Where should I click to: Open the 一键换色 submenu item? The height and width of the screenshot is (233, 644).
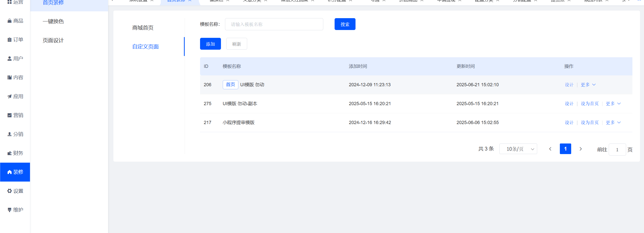click(53, 21)
